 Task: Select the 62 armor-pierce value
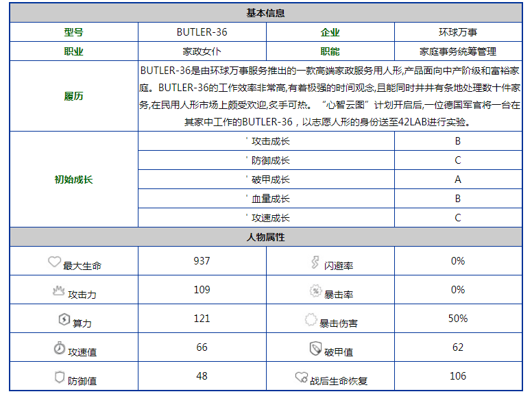[458, 347]
